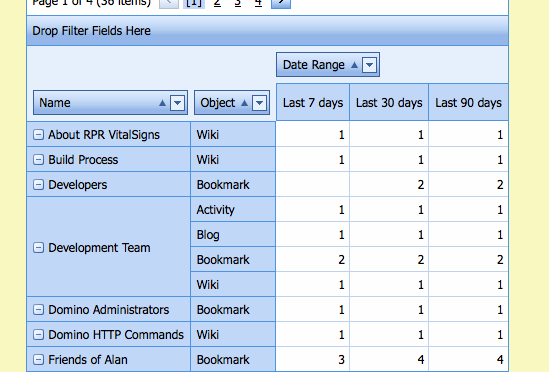This screenshot has height=372, width=549.
Task: Collapse the Developers row
Action: pos(38,185)
